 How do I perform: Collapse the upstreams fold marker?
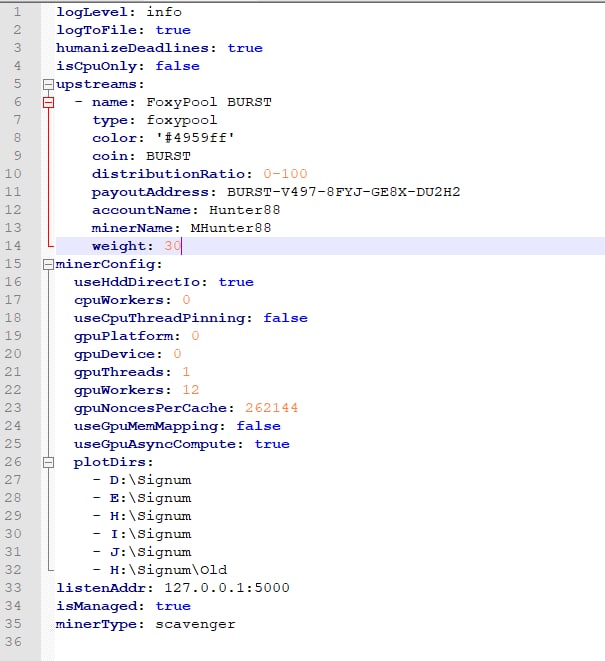coord(48,84)
